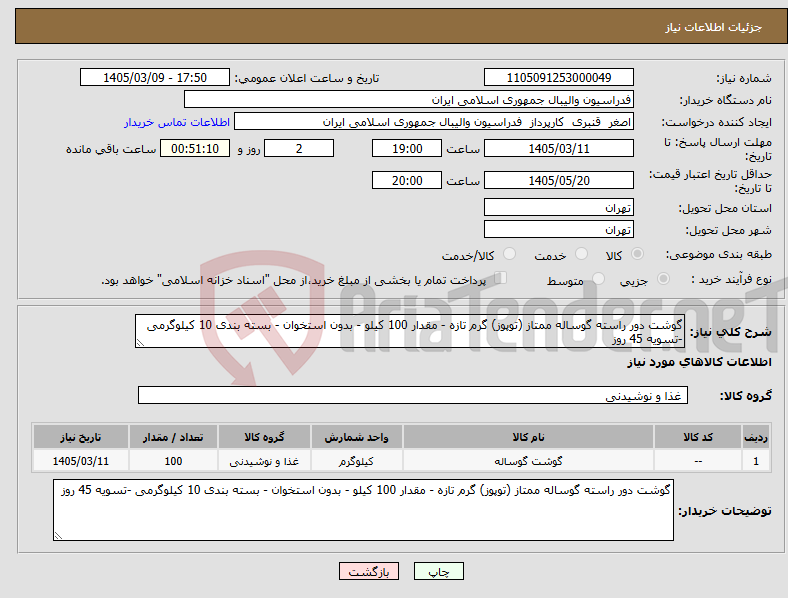This screenshot has width=788, height=598.
Task: Click the ردیف column header
Action: point(755,437)
